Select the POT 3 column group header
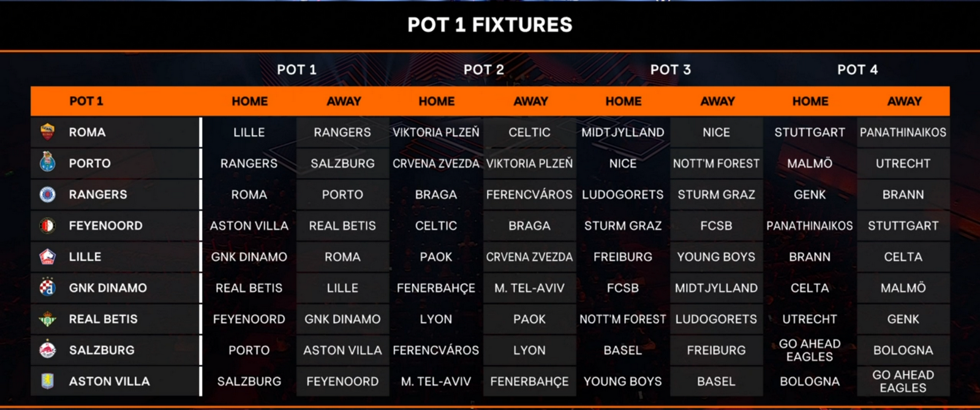980x410 pixels. point(670,70)
